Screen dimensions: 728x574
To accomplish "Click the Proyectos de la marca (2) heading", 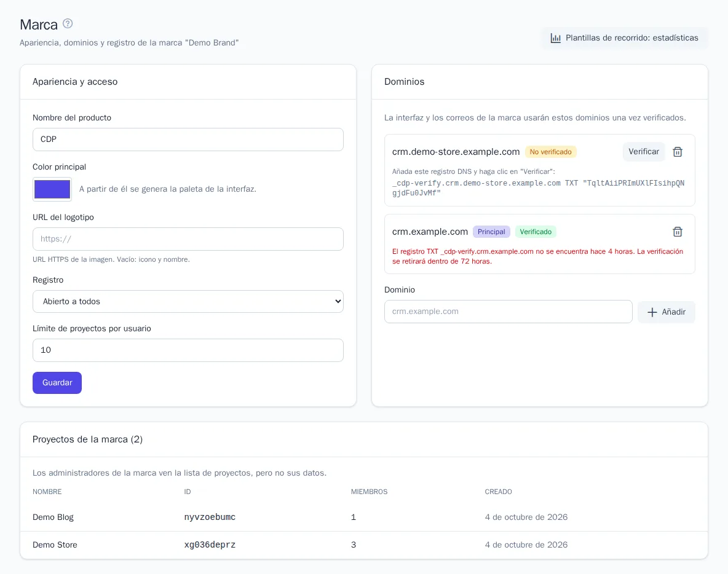I will tap(87, 439).
